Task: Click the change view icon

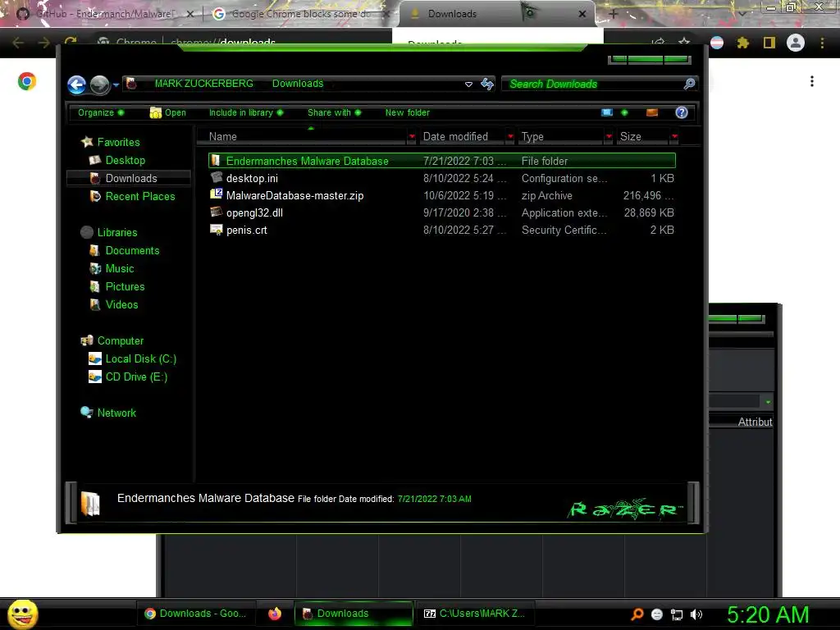Action: [x=607, y=112]
